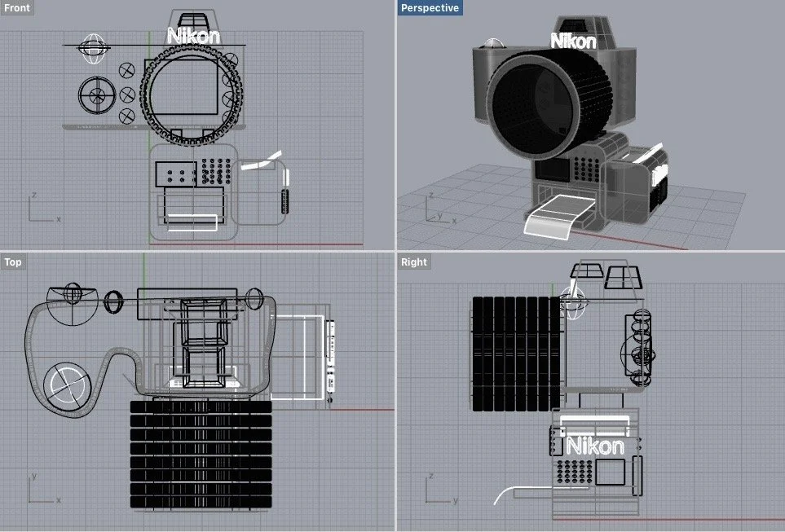Image resolution: width=785 pixels, height=532 pixels.
Task: Select the Nikon logo text in the Front view
Action: [x=193, y=36]
